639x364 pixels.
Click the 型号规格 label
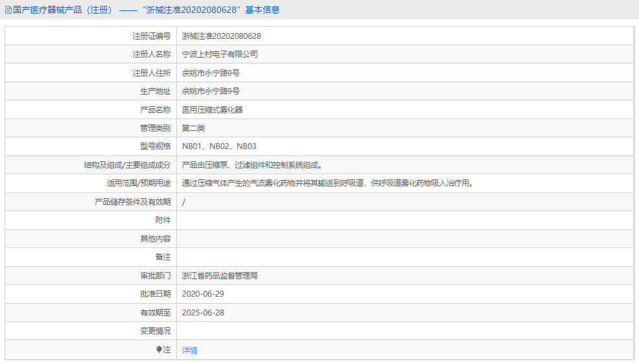(x=156, y=146)
